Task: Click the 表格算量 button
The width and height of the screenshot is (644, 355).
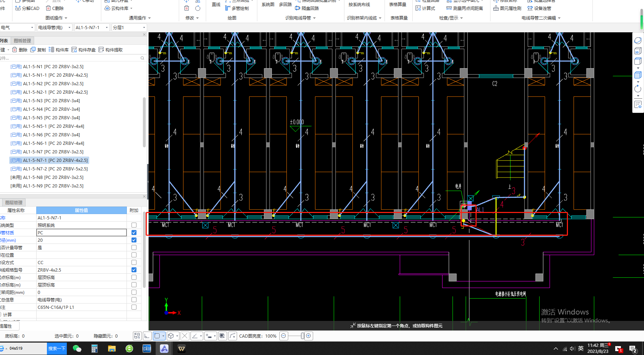Action: click(x=397, y=5)
